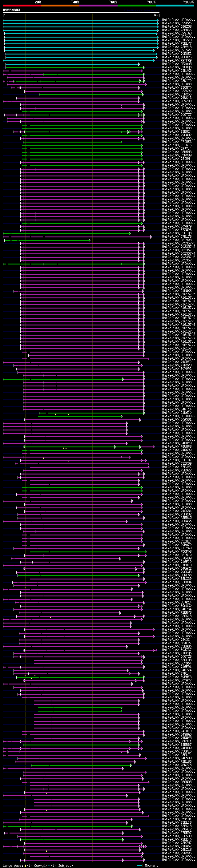Viewport: 197px width, 868px height.
Task: Open hit UniRef100_C3NIT9
Action: point(177,81)
